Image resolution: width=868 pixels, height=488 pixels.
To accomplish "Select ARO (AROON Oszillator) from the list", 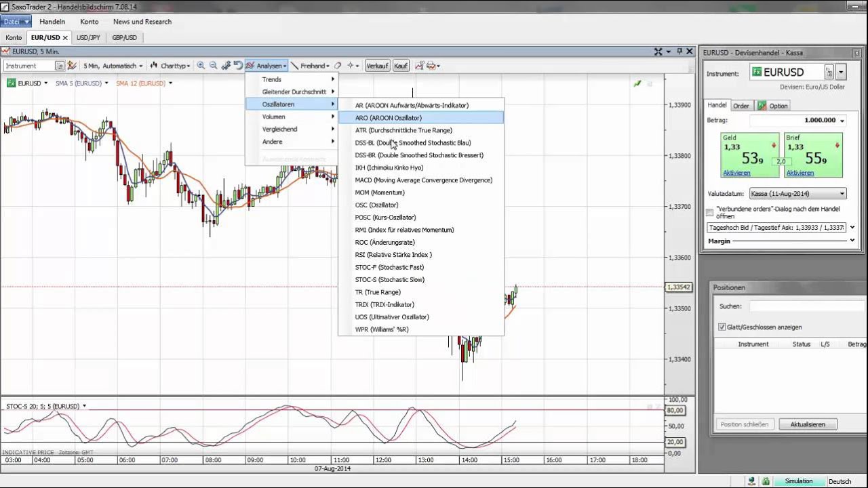I will coord(421,118).
